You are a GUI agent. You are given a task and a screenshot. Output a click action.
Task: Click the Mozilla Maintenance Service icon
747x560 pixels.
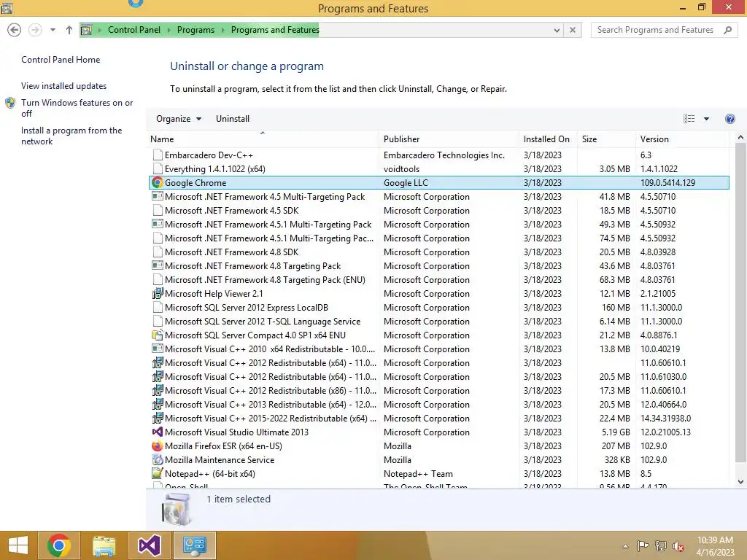click(x=158, y=460)
